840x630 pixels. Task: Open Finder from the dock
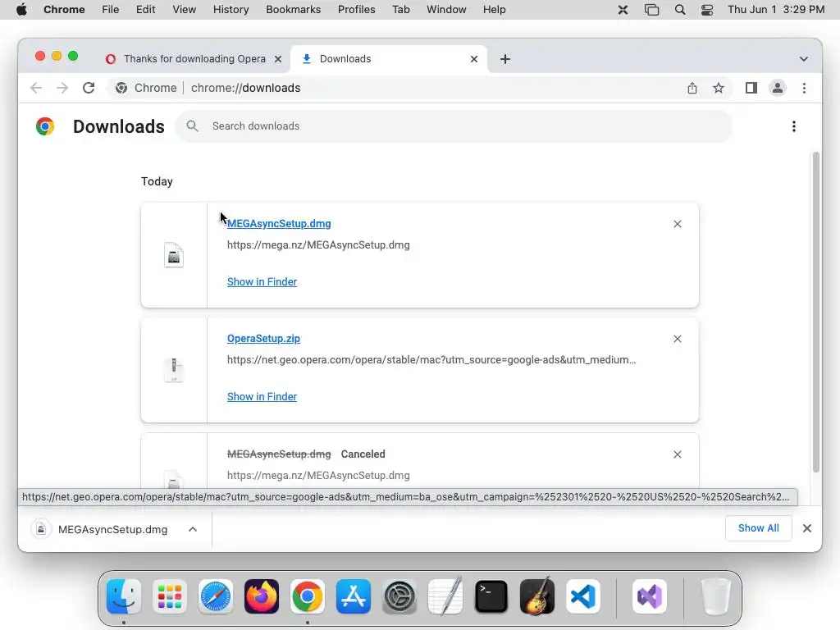(x=124, y=596)
